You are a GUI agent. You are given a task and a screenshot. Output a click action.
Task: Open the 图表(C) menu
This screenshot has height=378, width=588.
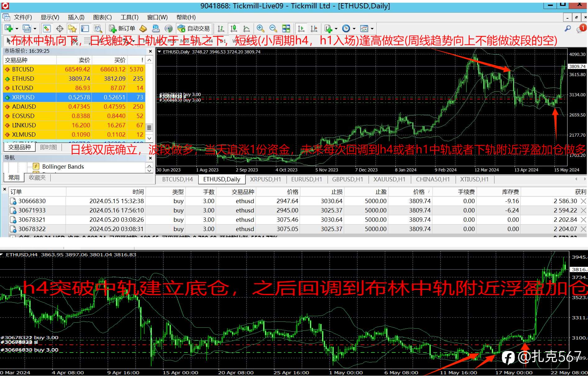102,17
